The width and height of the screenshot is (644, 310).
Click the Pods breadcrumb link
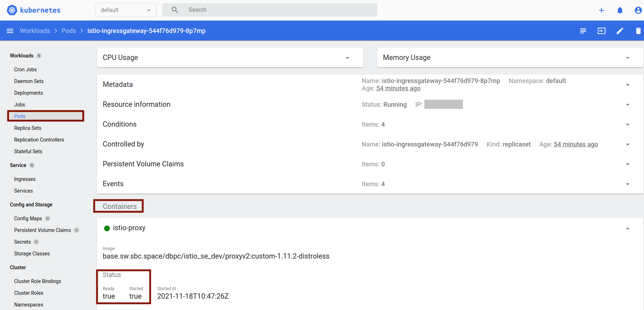[x=69, y=31]
